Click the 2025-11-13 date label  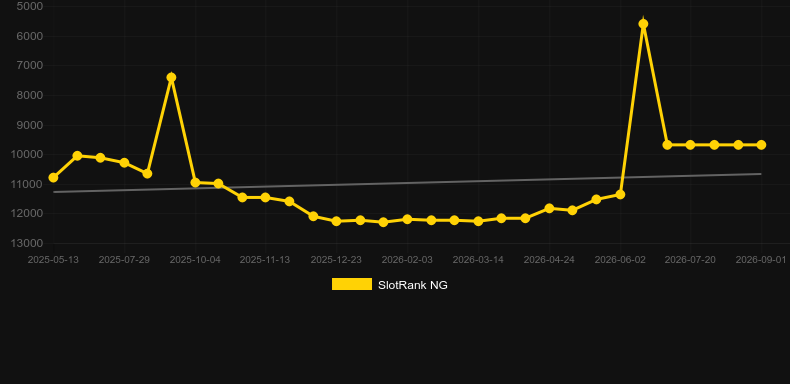click(x=265, y=260)
